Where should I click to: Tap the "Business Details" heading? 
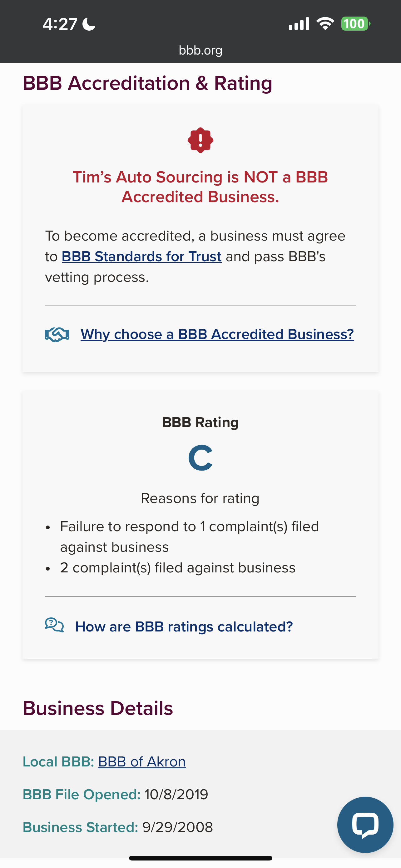[98, 708]
